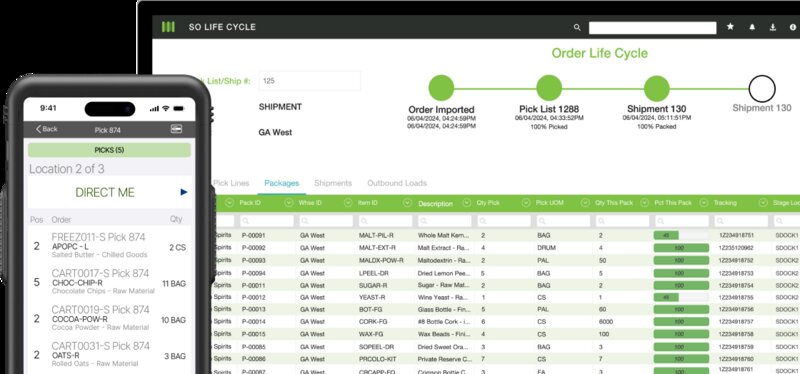
Task: Click the progress bar in row P-00012
Action: pyautogui.click(x=681, y=297)
